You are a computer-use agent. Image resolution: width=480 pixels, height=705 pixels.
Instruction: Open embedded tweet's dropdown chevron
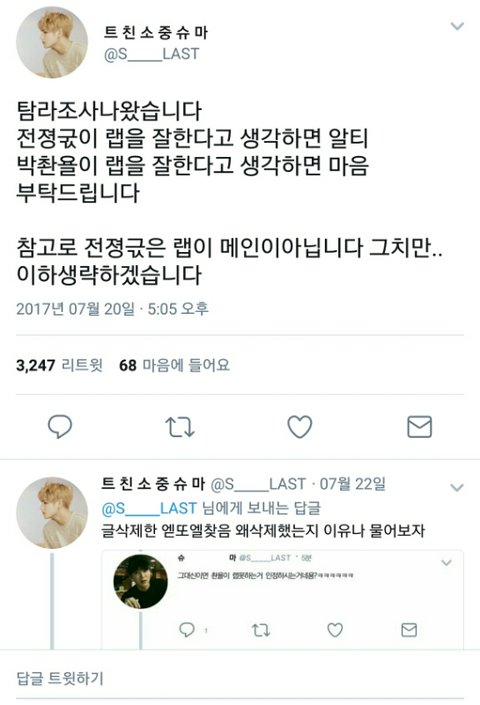[446, 562]
